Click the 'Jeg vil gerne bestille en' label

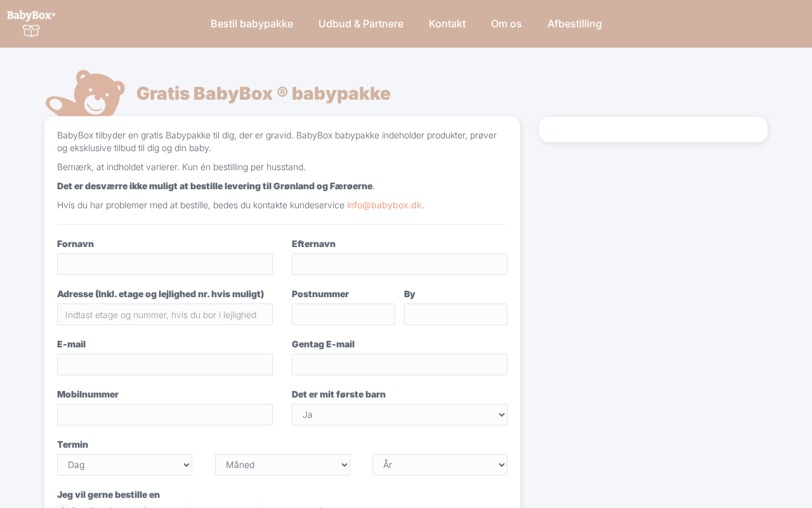[x=108, y=495]
